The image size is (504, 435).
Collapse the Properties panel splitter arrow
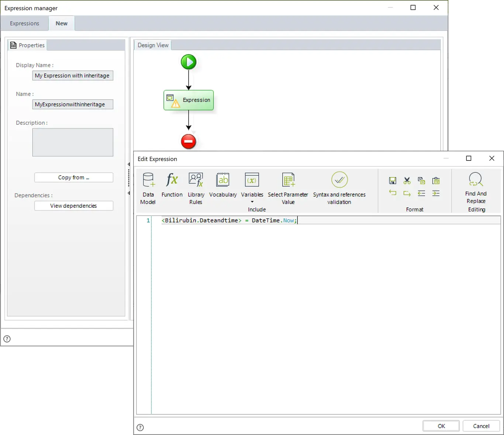click(129, 164)
